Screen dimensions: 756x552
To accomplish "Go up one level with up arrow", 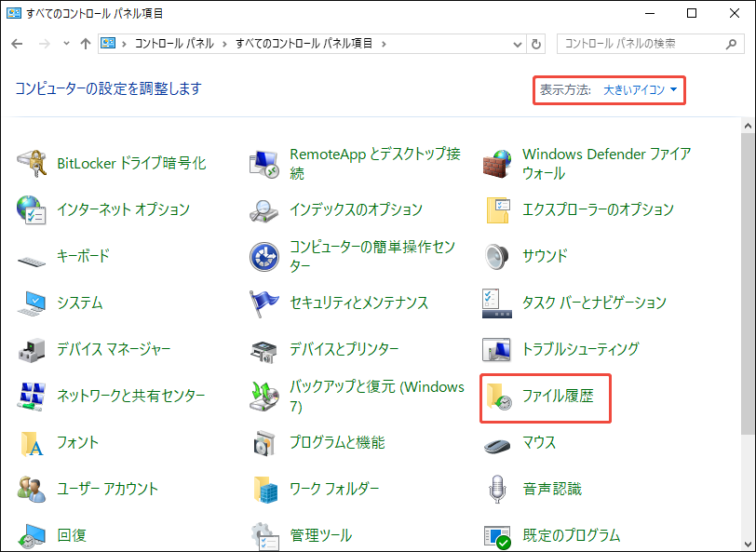I will [x=86, y=44].
